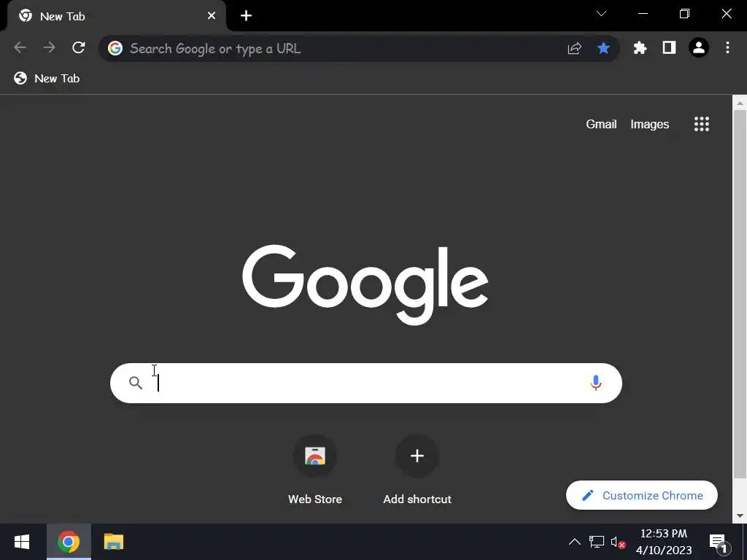Open the Web Store shortcut
This screenshot has height=560, width=747.
tap(315, 470)
